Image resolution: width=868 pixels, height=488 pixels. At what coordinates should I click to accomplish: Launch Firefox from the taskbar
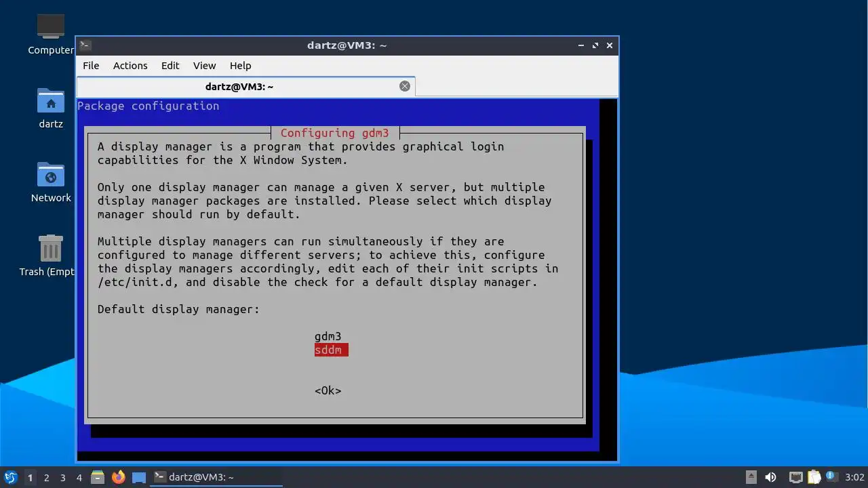tap(119, 477)
